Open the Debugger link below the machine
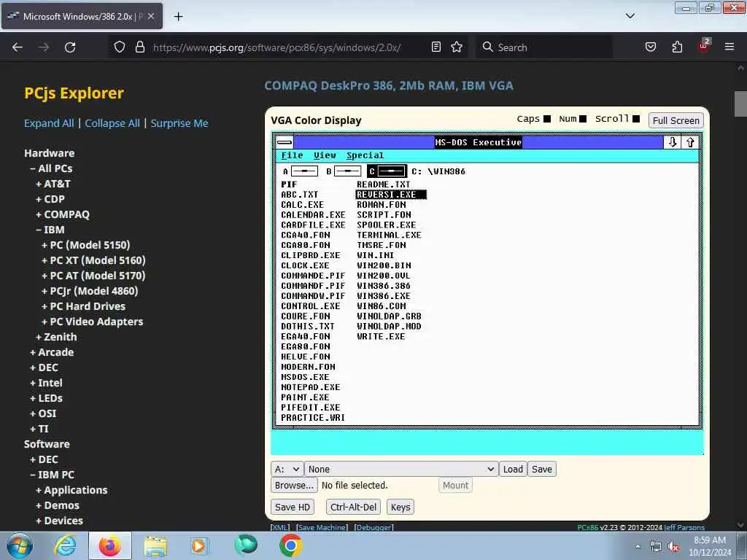 click(374, 527)
